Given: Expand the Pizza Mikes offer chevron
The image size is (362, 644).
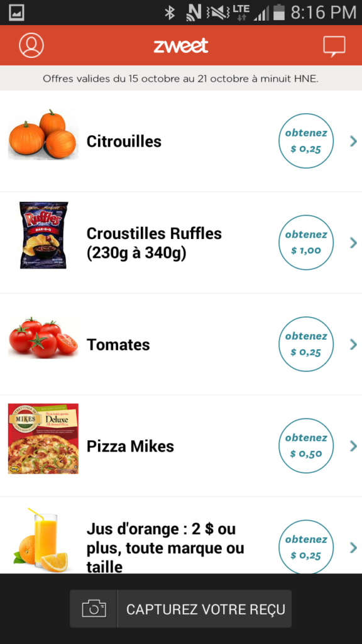Looking at the screenshot, I should (x=353, y=446).
